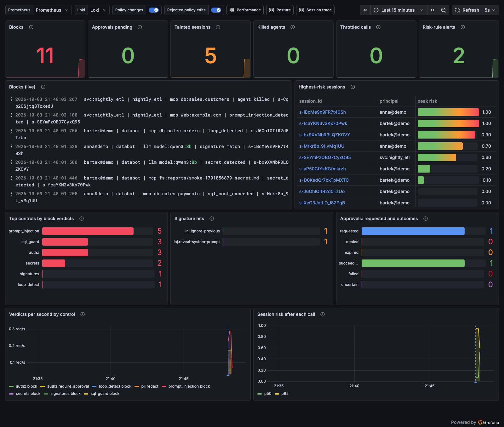Open Posture dashboard link
Screen dimensions: 504x427
[280, 10]
